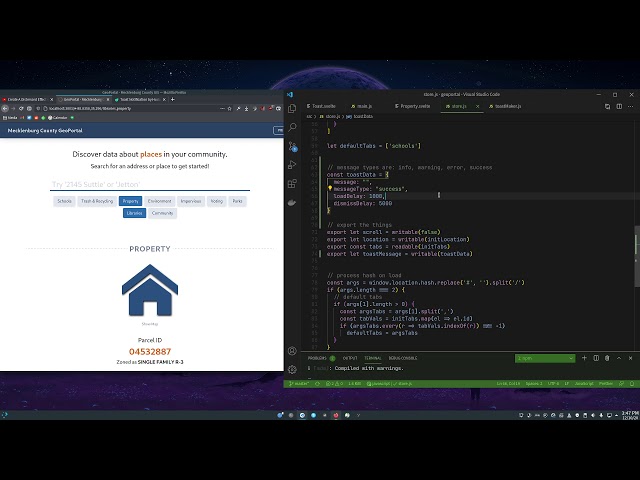The image size is (640, 480).
Task: Close the VS Code terminal panel
Action: (630, 358)
